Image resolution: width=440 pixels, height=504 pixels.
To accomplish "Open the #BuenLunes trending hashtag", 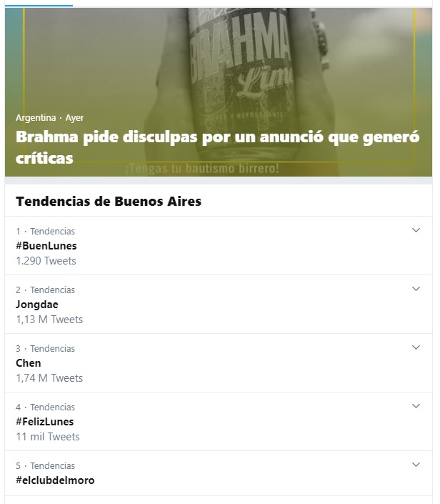I will (46, 246).
